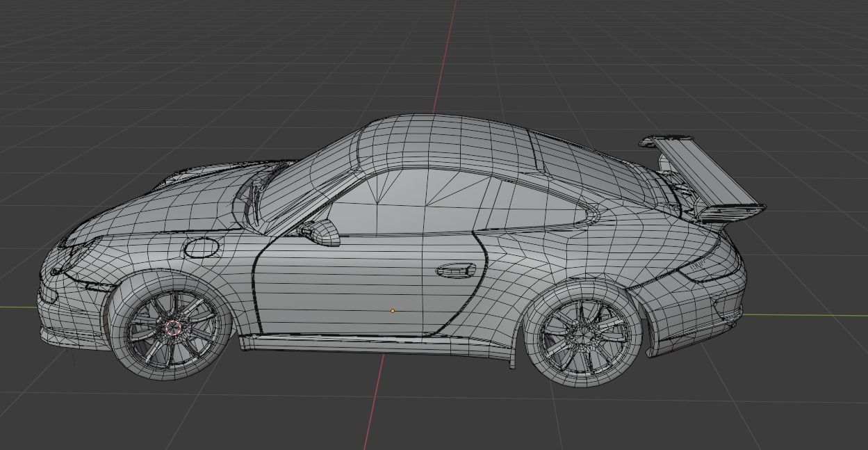The height and width of the screenshot is (450, 868).
Task: Click the 3D cursor at front wheel hub
Action: click(172, 327)
